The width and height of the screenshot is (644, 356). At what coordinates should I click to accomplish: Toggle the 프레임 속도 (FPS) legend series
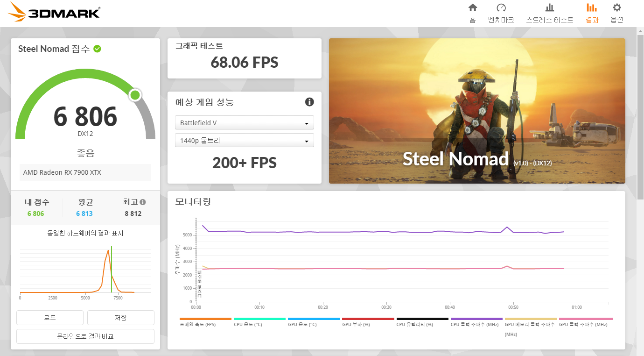(x=205, y=322)
